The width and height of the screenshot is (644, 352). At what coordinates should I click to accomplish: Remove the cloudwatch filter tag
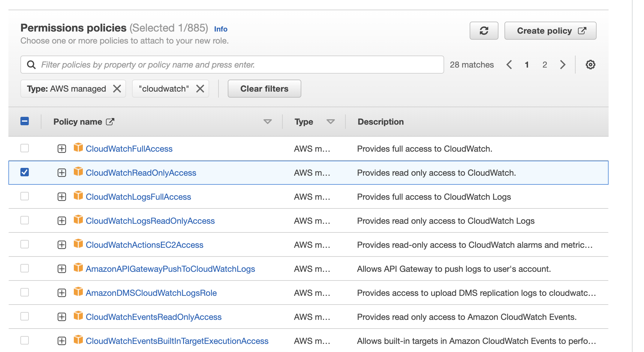click(x=200, y=89)
